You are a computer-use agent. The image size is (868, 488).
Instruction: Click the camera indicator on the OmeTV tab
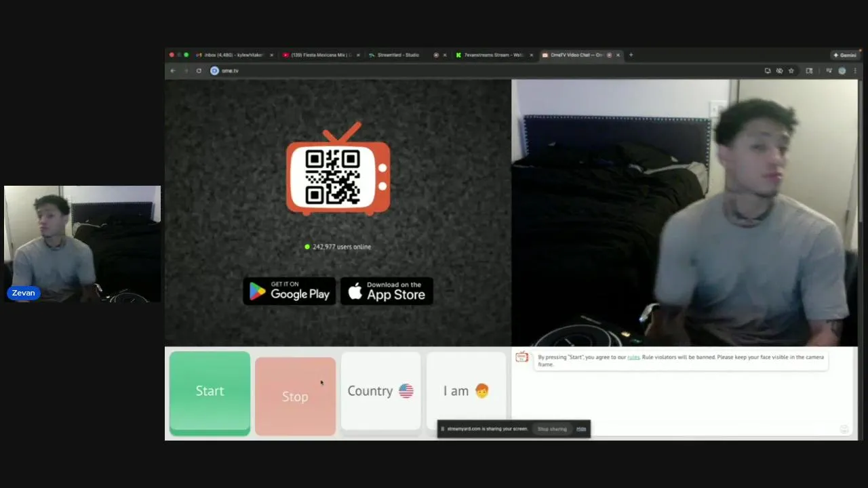click(609, 55)
